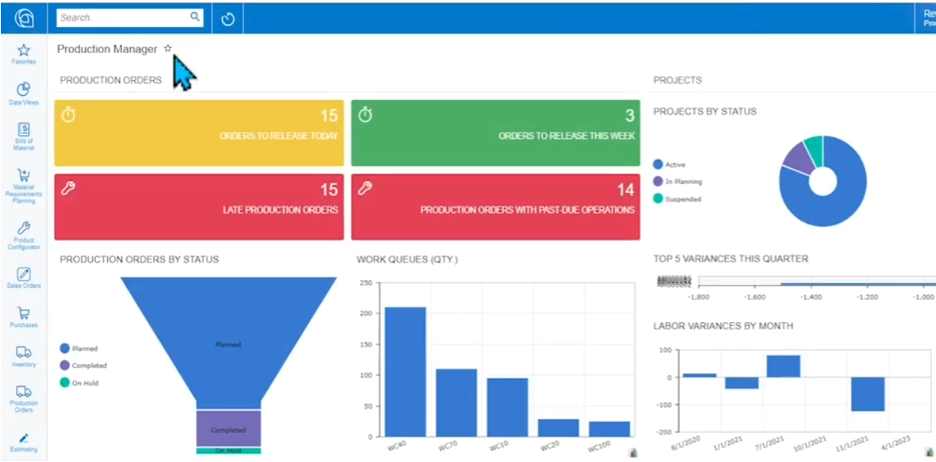Toggle In Planning legend item
This screenshot has height=462, width=936.
(x=678, y=181)
